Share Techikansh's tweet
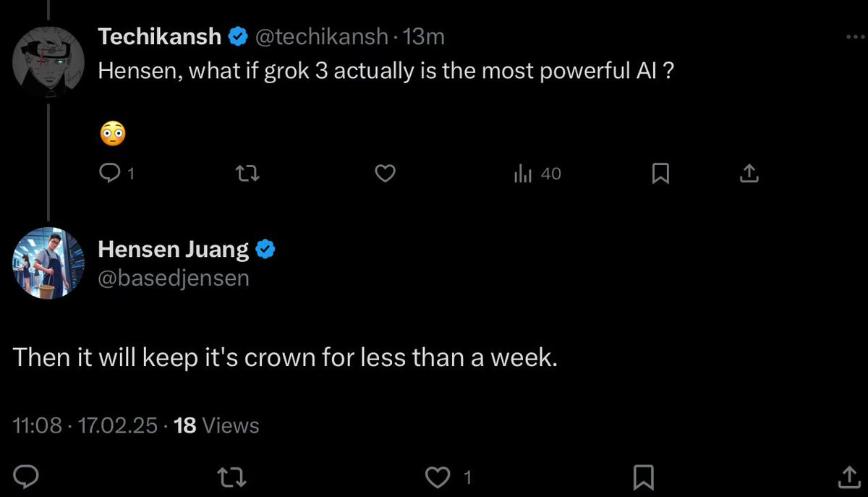Image resolution: width=868 pixels, height=497 pixels. (x=749, y=174)
